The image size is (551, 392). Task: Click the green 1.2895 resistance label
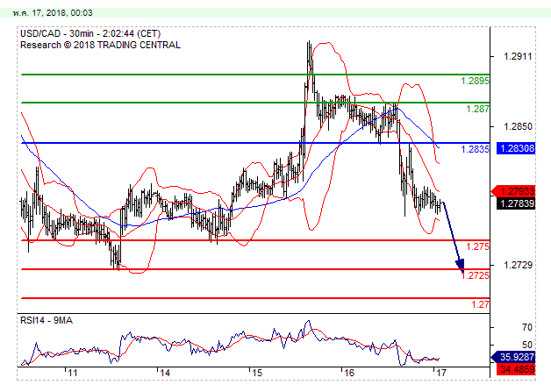click(x=475, y=81)
